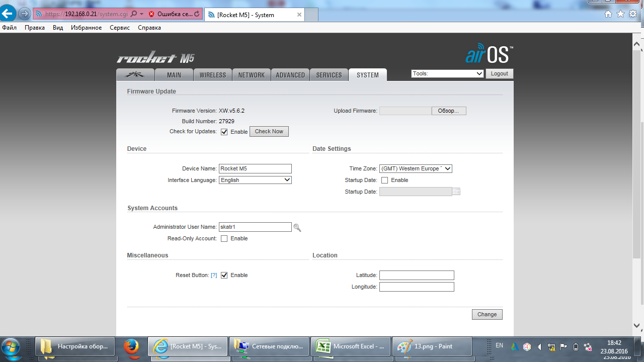Screen dimensions: 644x362
Task: Click the Administrator User Name field
Action: (255, 227)
